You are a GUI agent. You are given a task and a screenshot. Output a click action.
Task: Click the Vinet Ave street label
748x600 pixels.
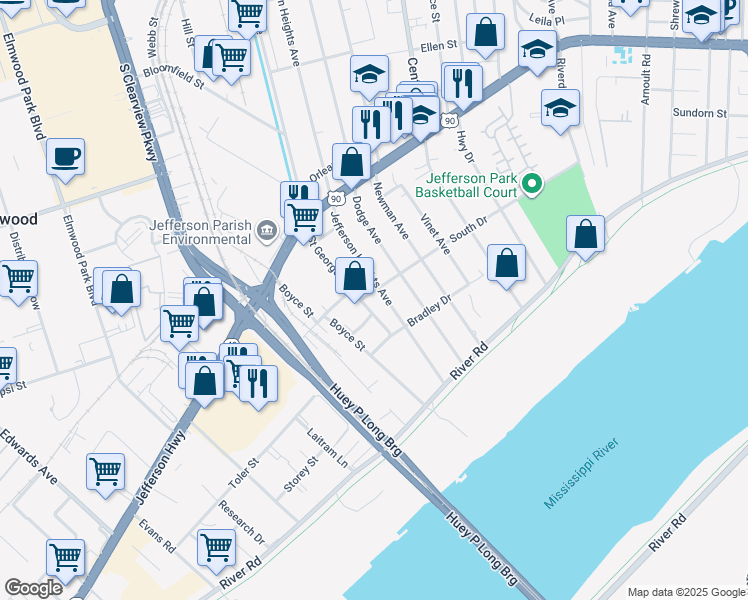(x=435, y=234)
